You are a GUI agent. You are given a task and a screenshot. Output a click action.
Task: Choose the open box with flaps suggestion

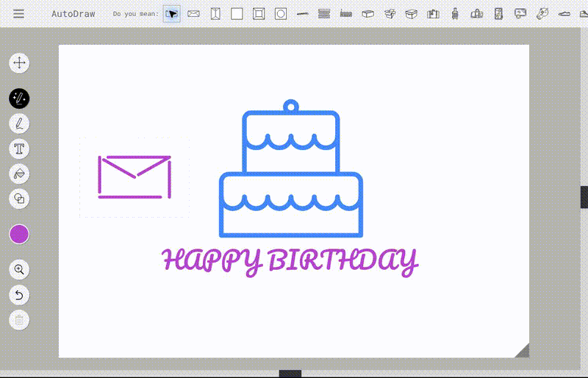pos(390,14)
